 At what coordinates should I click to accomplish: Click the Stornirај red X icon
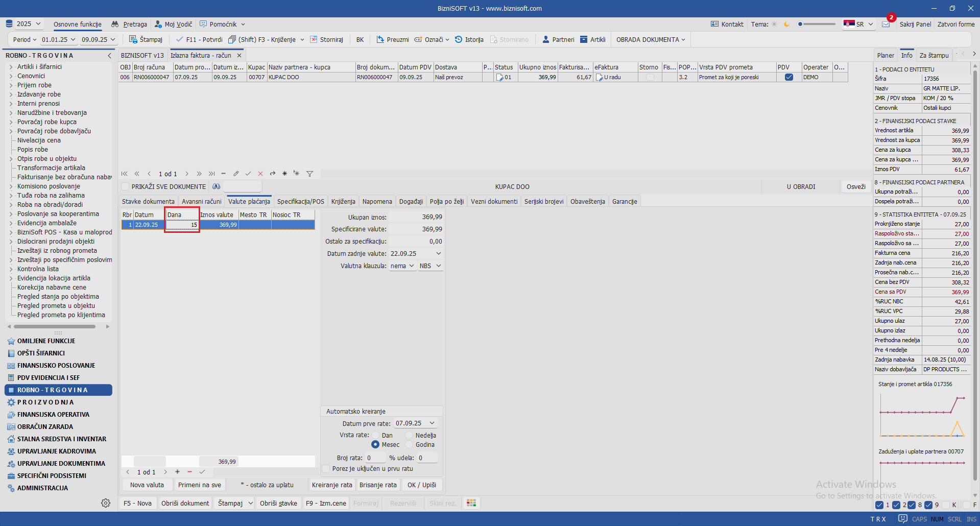(314, 39)
